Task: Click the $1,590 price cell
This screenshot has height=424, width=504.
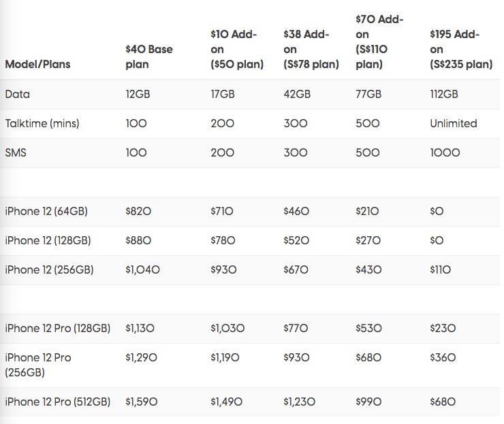Action: pos(142,402)
